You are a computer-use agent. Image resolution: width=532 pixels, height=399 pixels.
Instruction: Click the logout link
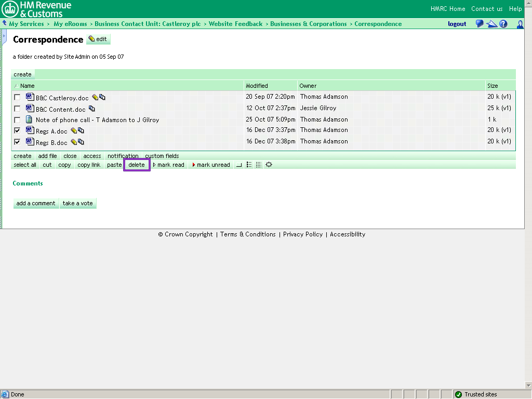(x=457, y=24)
